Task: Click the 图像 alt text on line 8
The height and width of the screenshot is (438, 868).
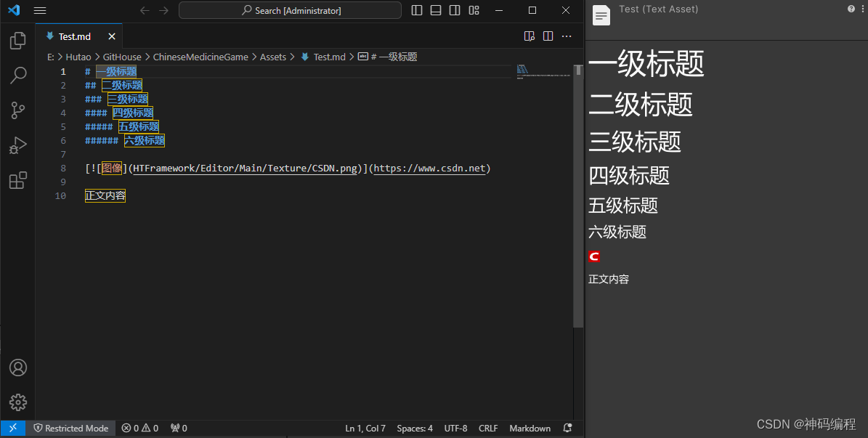Action: point(112,169)
